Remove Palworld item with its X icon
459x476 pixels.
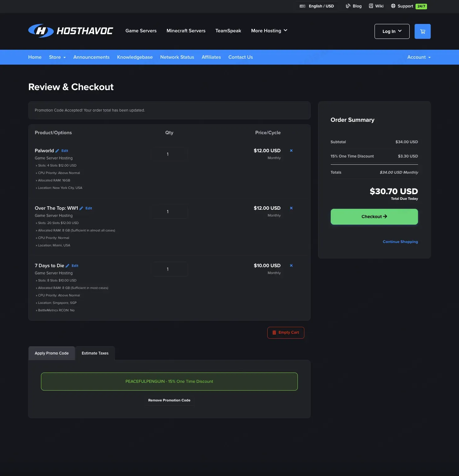[291, 151]
